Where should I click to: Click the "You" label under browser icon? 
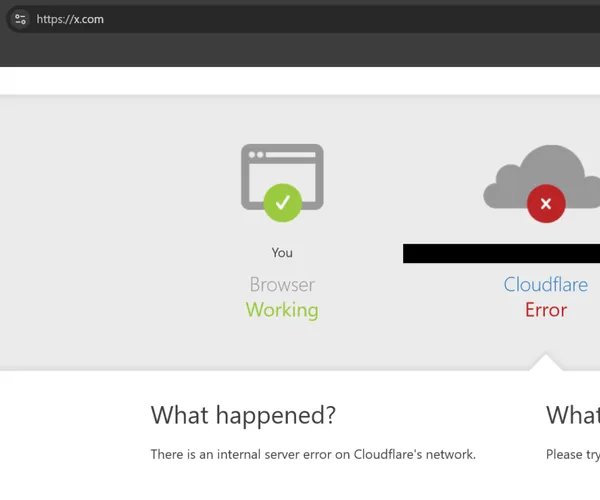tap(282, 253)
